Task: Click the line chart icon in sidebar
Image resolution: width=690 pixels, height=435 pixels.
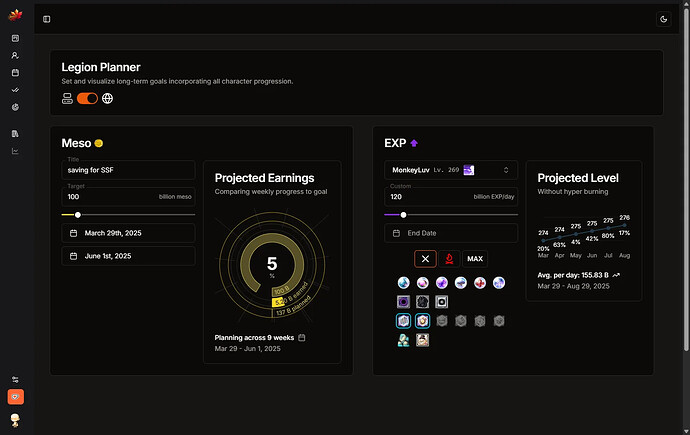Action: tap(15, 151)
